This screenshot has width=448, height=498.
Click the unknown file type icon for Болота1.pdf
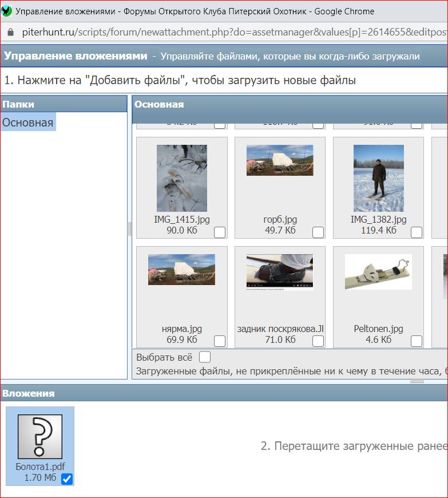pos(40,437)
